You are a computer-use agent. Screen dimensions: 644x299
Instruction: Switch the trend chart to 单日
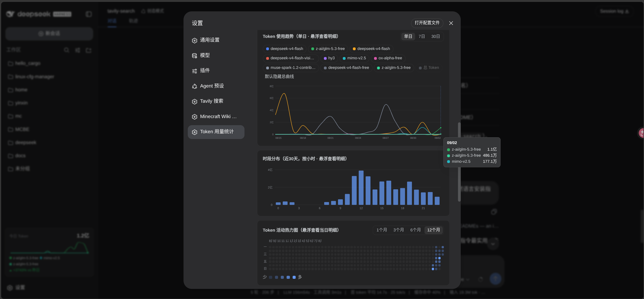[x=408, y=36]
